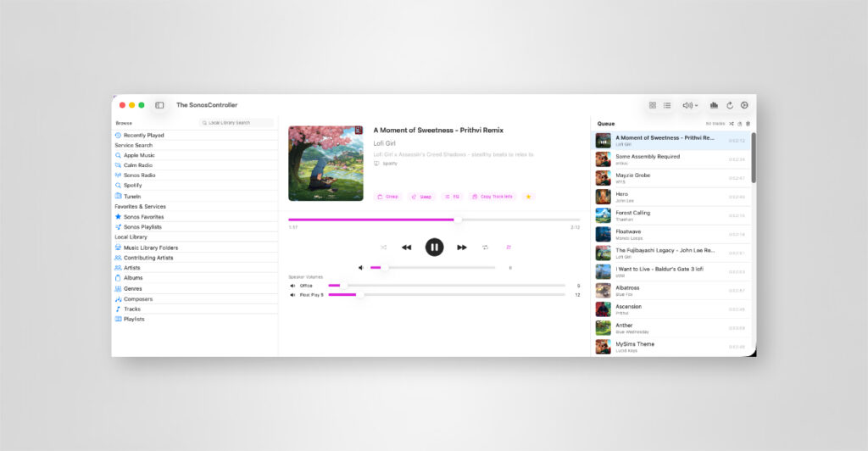
Task: Toggle the sidebar panel icon
Action: click(x=159, y=105)
